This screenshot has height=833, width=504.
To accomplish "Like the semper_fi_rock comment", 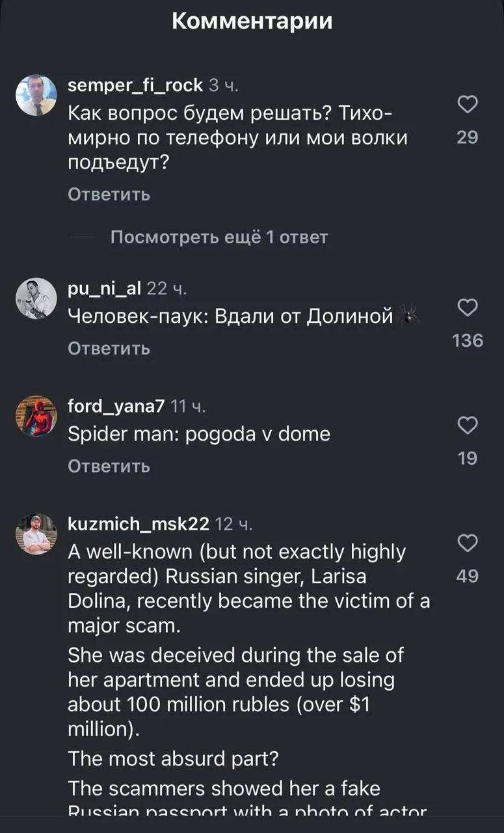I will 468,104.
